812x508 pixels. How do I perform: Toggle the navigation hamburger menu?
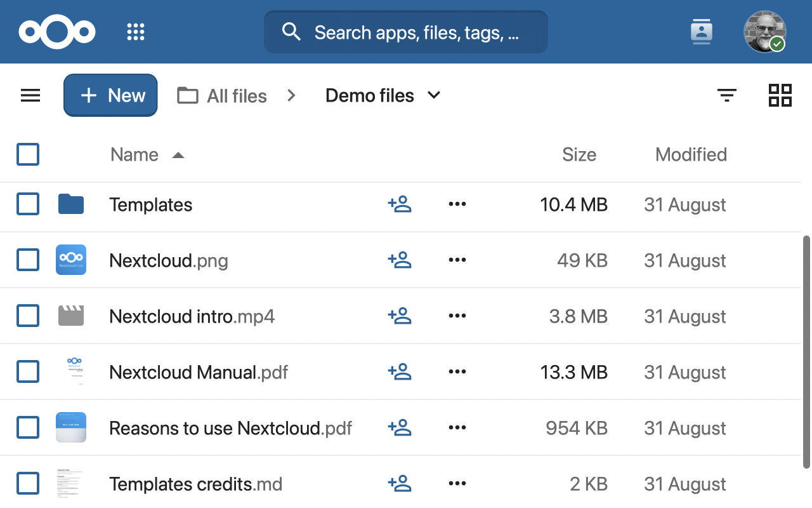coord(30,95)
